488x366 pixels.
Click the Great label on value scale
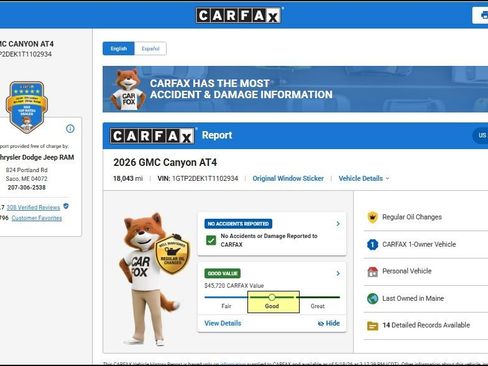pyautogui.click(x=317, y=306)
